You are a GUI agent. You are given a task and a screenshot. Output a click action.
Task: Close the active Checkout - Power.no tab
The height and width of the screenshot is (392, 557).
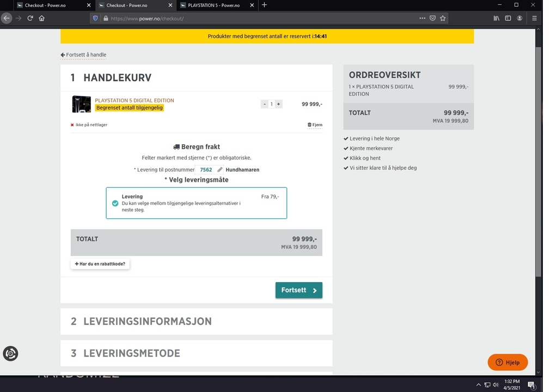pyautogui.click(x=170, y=5)
